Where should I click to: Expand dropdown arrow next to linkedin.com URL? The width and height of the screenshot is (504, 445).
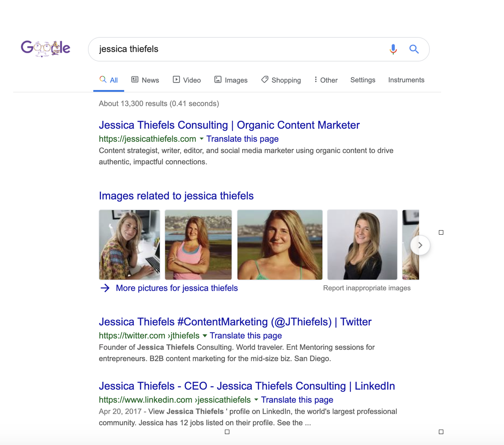pyautogui.click(x=256, y=400)
